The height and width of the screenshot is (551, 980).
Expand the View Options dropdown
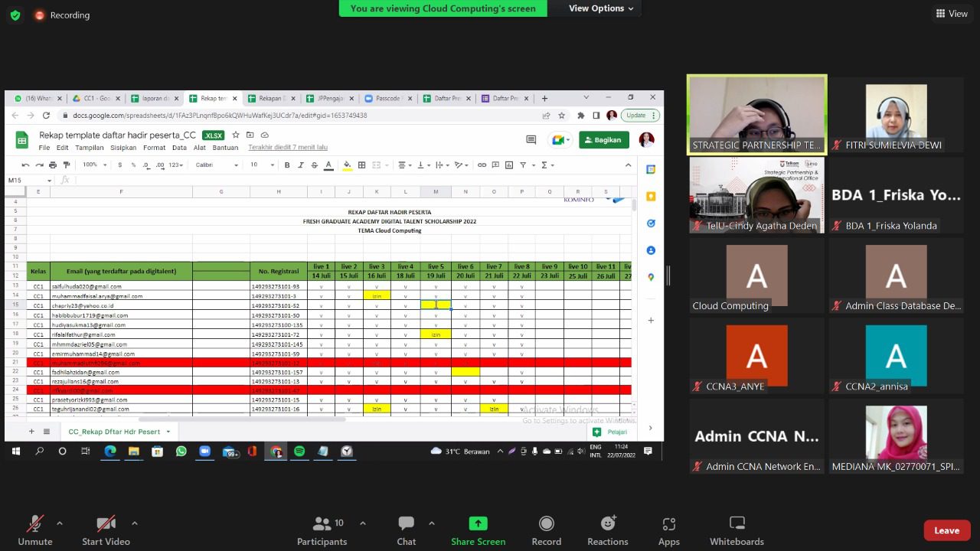point(601,8)
